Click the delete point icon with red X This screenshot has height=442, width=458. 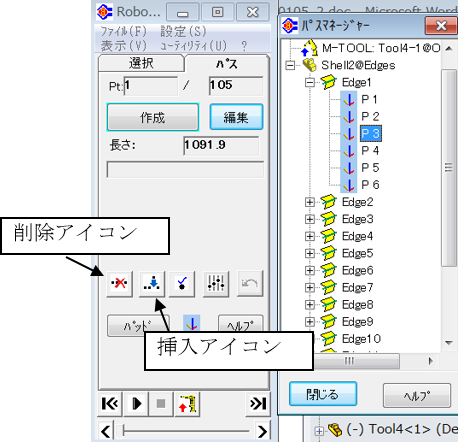coord(119,284)
